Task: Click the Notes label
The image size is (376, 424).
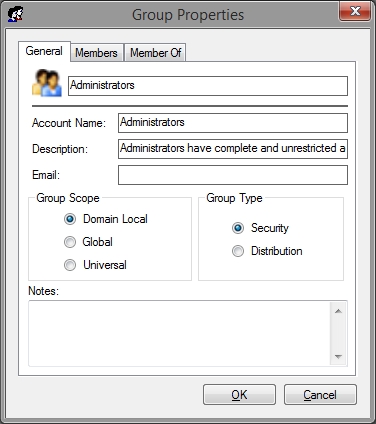Action: click(43, 291)
